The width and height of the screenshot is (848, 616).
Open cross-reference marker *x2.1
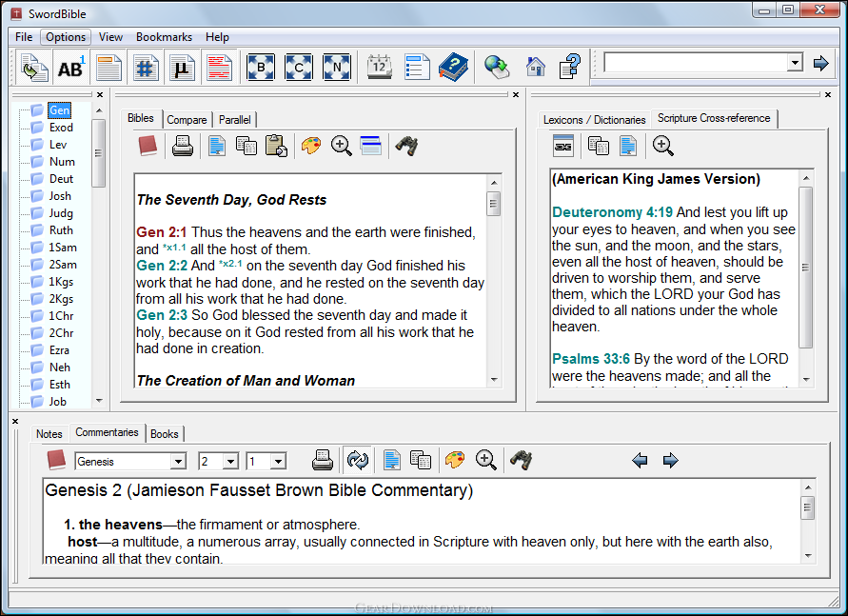pos(230,264)
